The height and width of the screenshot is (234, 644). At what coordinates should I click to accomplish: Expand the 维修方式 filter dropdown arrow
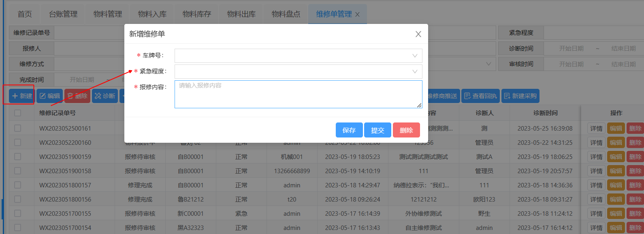click(x=488, y=64)
